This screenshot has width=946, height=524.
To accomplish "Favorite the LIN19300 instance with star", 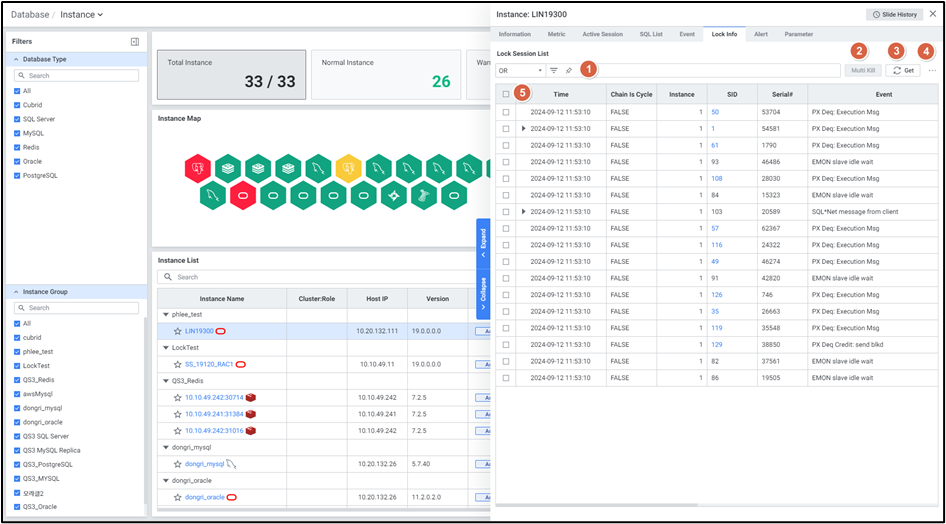I will pos(178,330).
